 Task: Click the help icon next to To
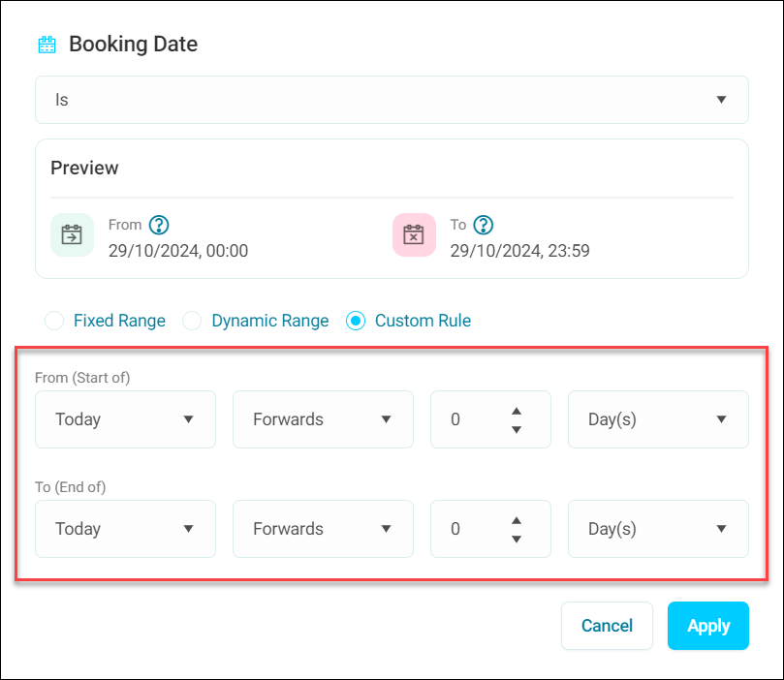point(484,225)
